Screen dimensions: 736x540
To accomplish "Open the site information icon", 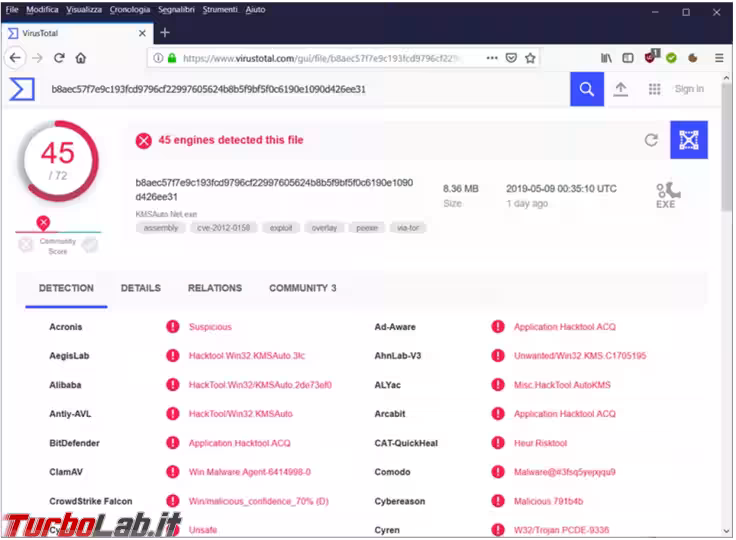I will point(159,58).
